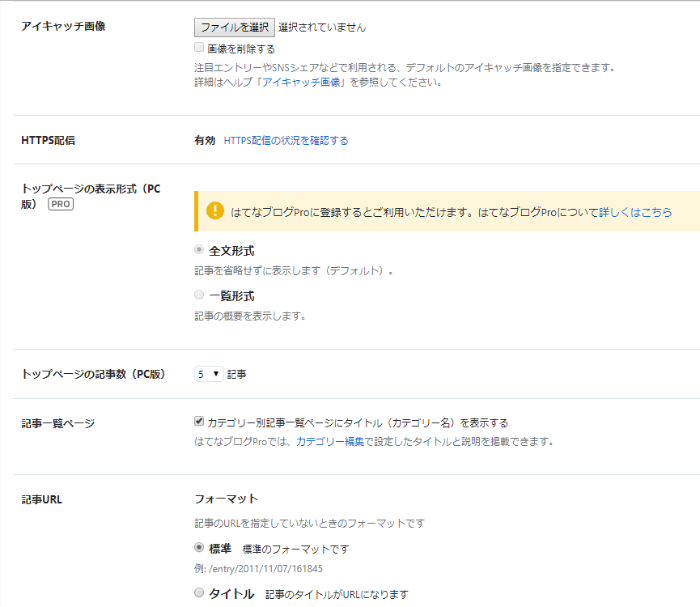
Task: Click the example URL /entry/2011/11/07/161845
Action: [257, 568]
